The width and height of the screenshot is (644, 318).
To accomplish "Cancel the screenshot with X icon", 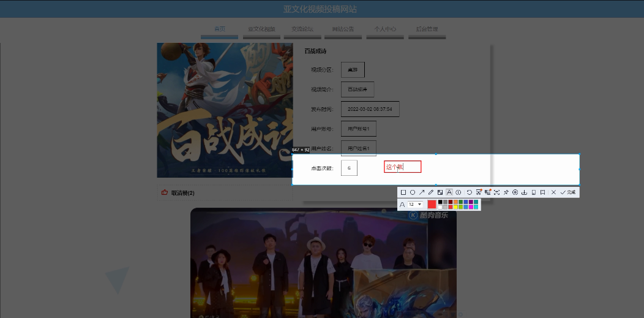I will (x=553, y=192).
